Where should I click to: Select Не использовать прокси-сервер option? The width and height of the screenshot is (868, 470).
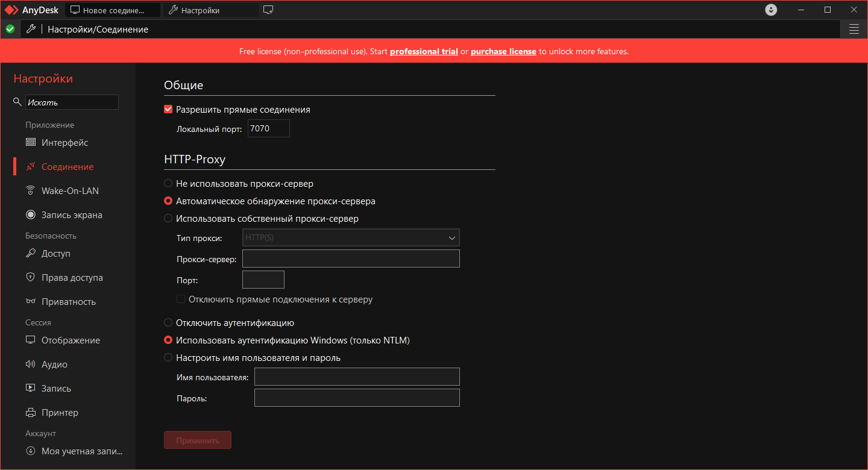tap(168, 183)
